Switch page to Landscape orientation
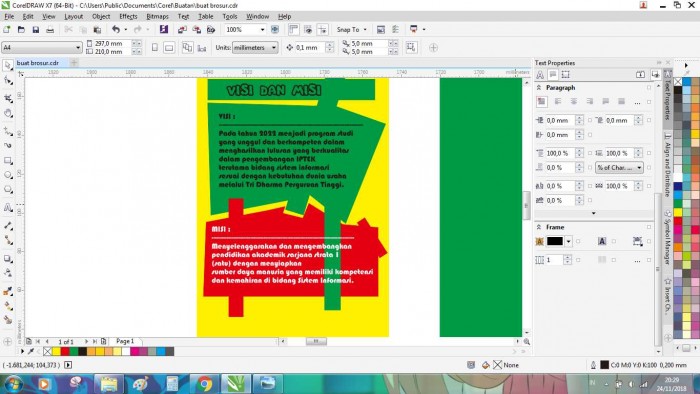Viewport: 700px width, 394px height. 169,47
